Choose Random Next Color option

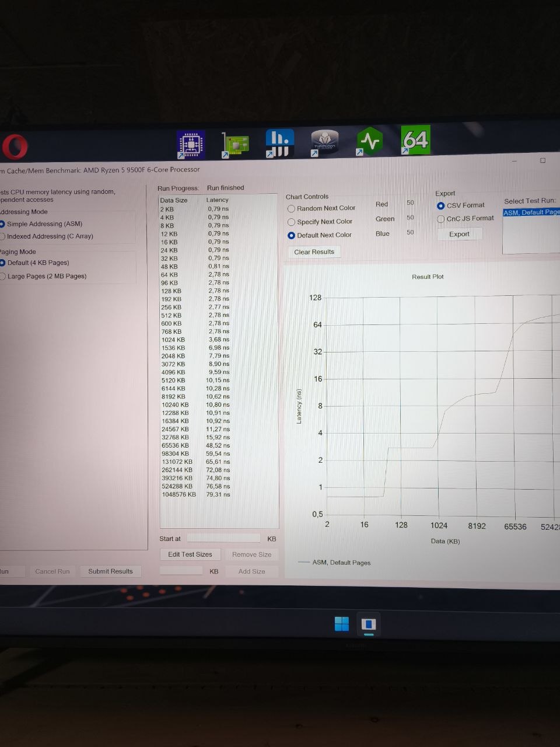(x=321, y=208)
